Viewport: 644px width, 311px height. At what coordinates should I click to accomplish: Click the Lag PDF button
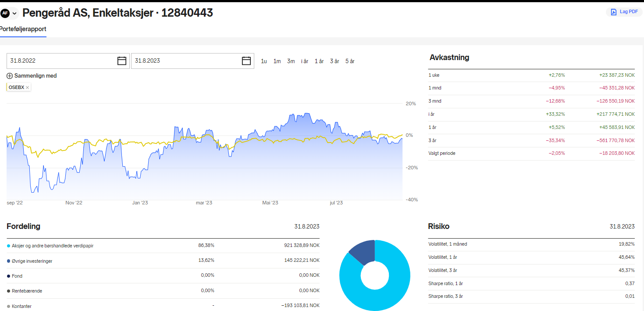pos(624,12)
